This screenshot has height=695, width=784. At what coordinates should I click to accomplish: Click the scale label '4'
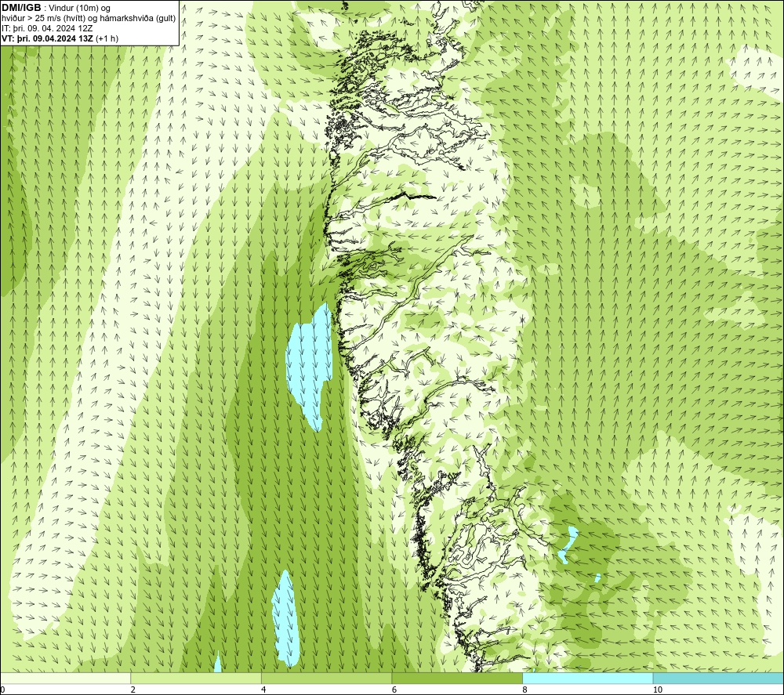263,690
